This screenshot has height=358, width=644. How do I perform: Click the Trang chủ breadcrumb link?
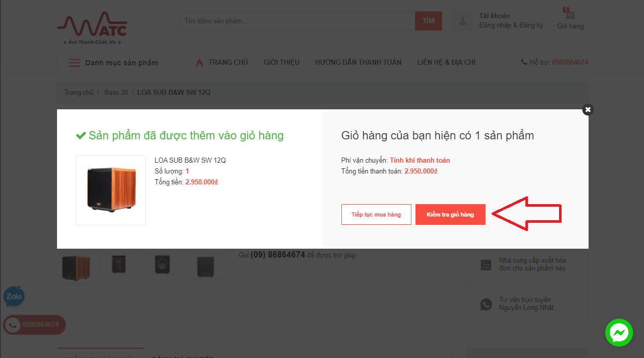point(79,92)
